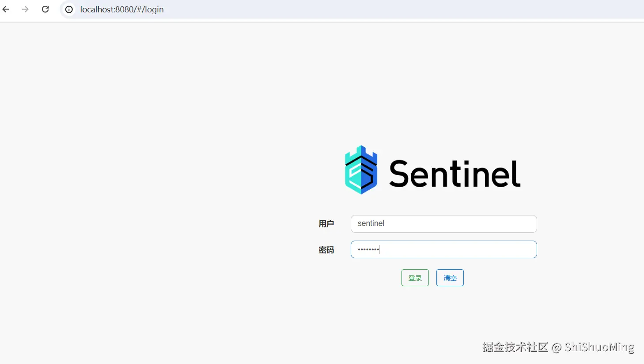
Task: Click the empty area of the address bar
Action: point(398,9)
